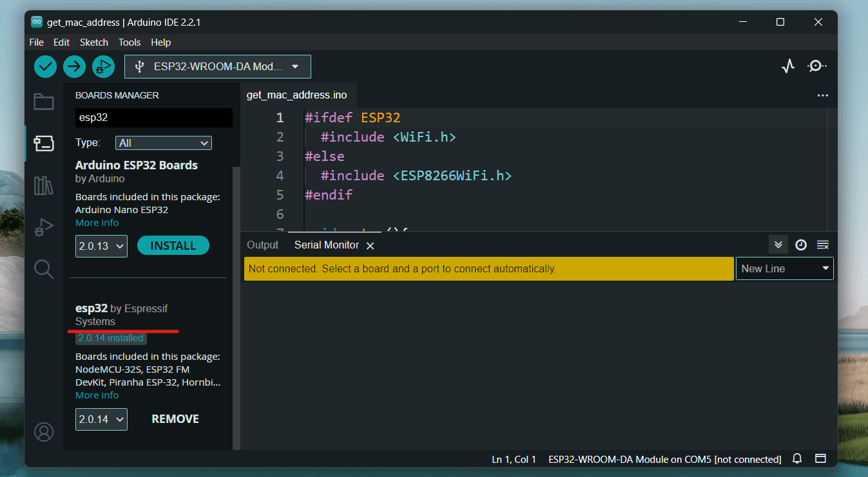Click the #endif line
Viewport: 868px width, 477px height.
(329, 194)
